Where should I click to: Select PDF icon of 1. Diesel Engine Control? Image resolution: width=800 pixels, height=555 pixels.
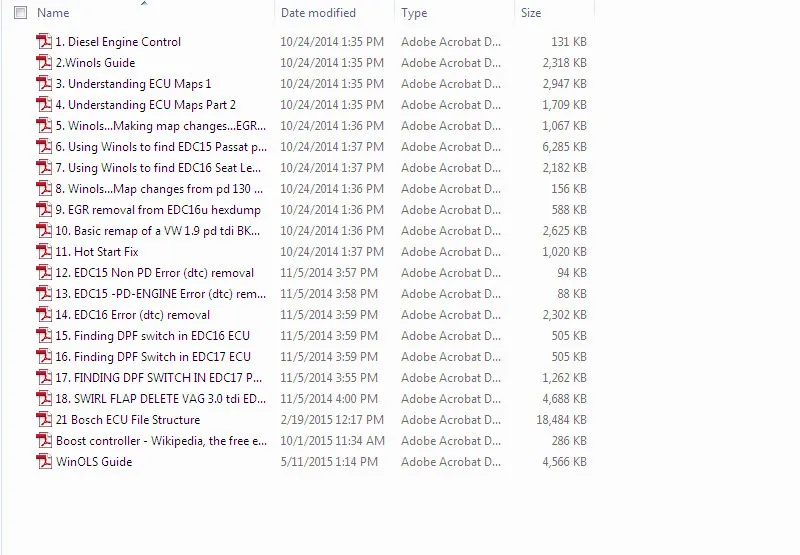[44, 42]
